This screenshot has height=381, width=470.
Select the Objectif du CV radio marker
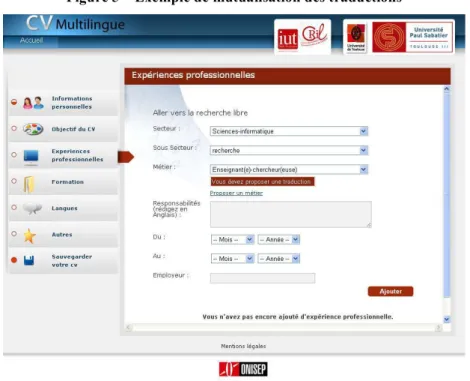[14, 128]
